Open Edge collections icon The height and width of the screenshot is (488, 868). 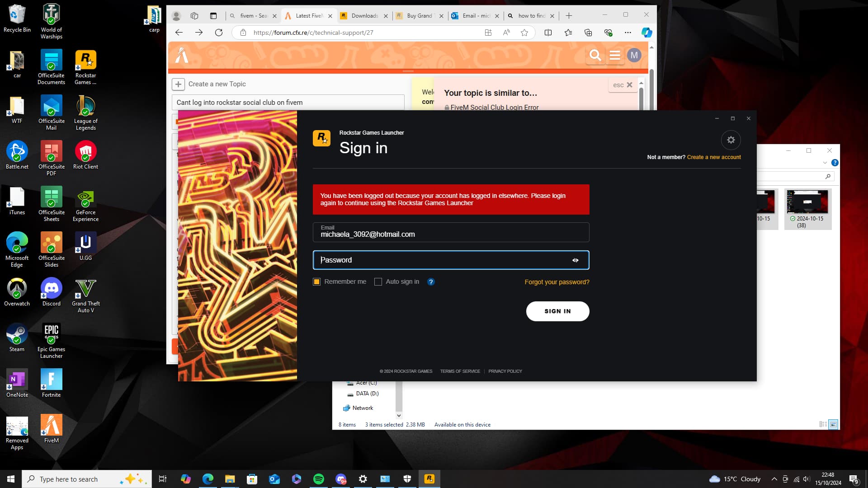588,33
